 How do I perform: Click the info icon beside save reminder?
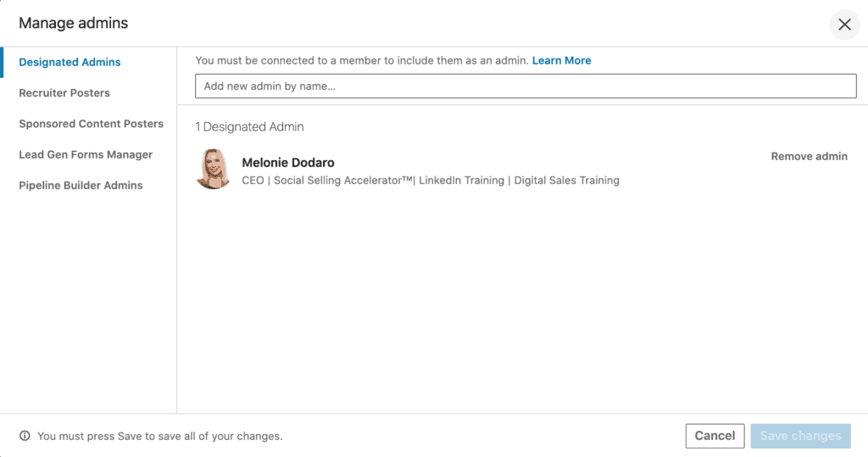click(25, 436)
